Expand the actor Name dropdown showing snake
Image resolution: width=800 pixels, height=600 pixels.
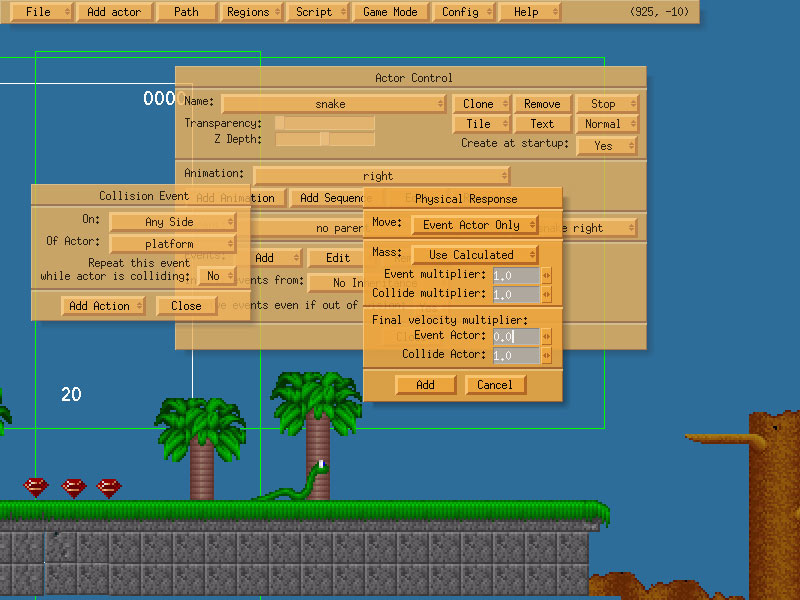click(334, 104)
